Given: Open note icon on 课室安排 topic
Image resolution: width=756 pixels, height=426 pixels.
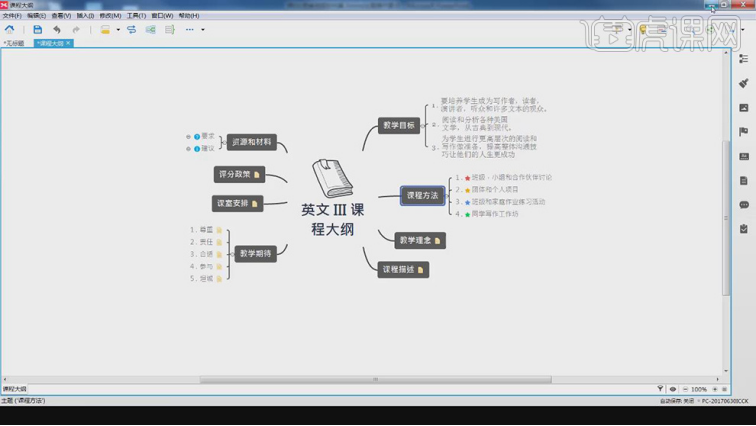Looking at the screenshot, I should [255, 203].
